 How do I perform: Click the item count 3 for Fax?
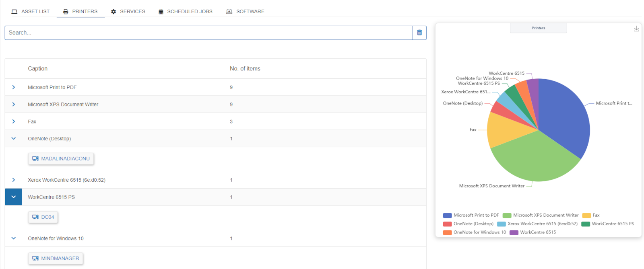point(231,121)
